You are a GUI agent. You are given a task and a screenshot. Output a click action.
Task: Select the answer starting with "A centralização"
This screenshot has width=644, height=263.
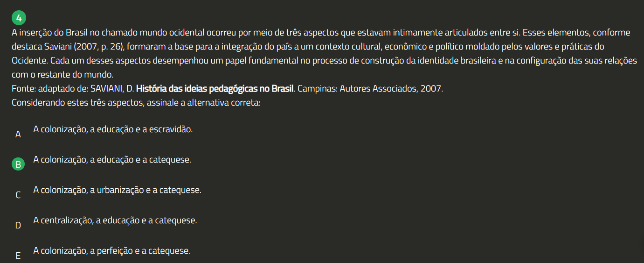115,220
